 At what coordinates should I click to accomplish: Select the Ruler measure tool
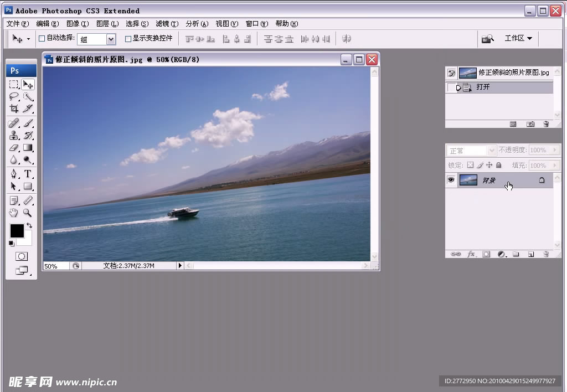point(28,200)
